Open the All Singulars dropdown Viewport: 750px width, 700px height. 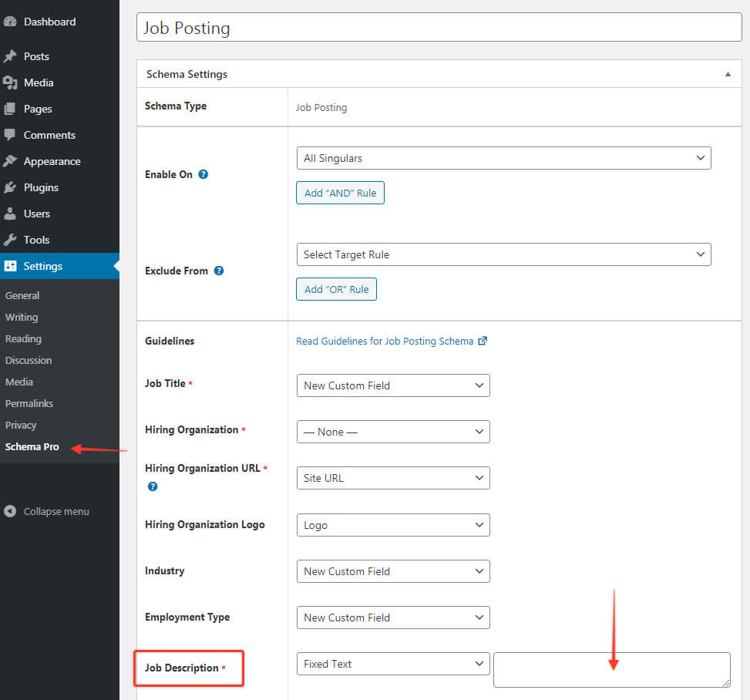tap(503, 158)
